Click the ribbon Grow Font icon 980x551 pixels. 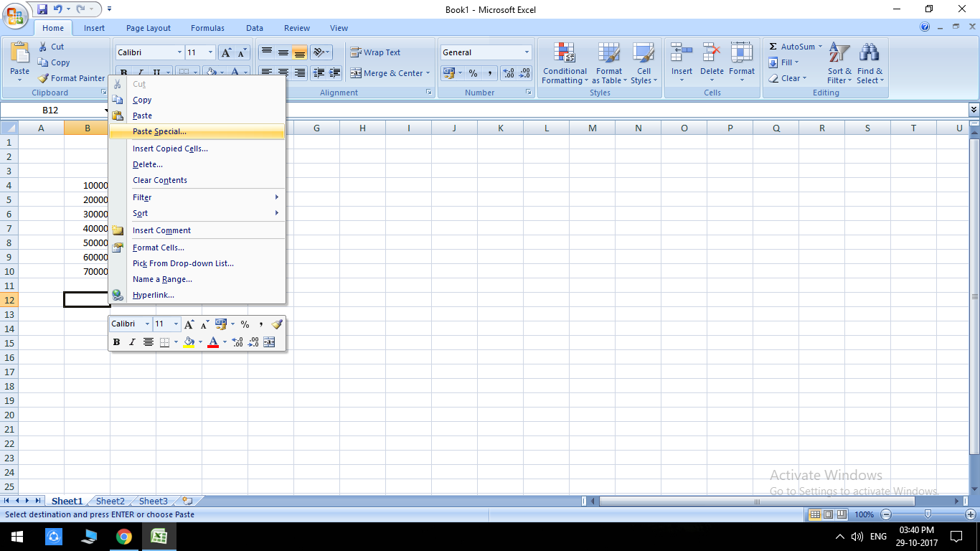pyautogui.click(x=226, y=52)
